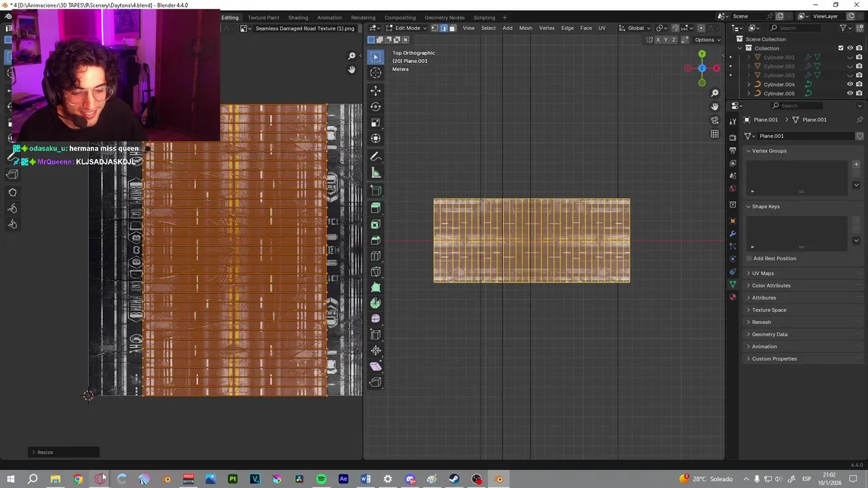The image size is (868, 488).
Task: Open the Mesh menu in viewport header
Action: [526, 28]
